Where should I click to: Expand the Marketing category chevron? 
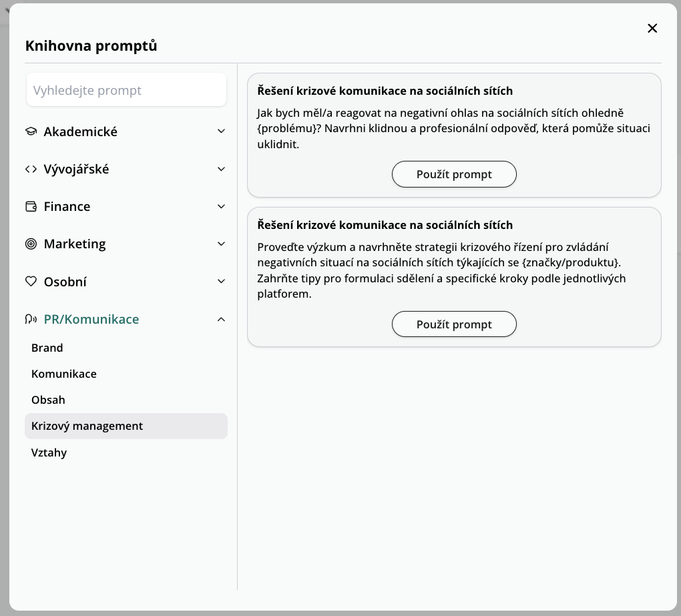pos(221,244)
